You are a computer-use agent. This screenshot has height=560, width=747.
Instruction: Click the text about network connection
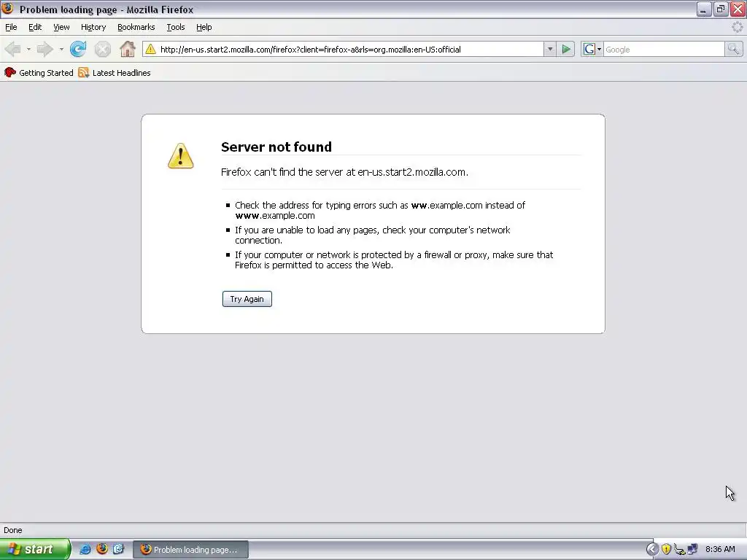click(373, 236)
